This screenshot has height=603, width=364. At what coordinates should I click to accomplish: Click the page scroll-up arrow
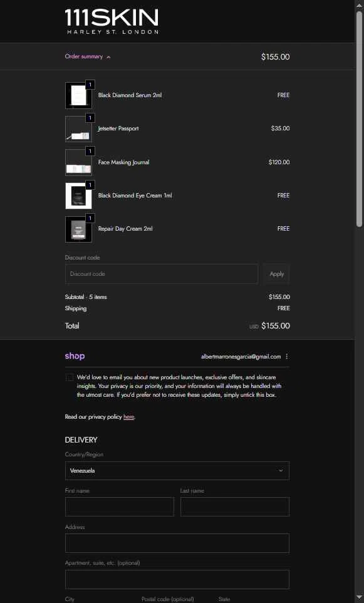359,4
